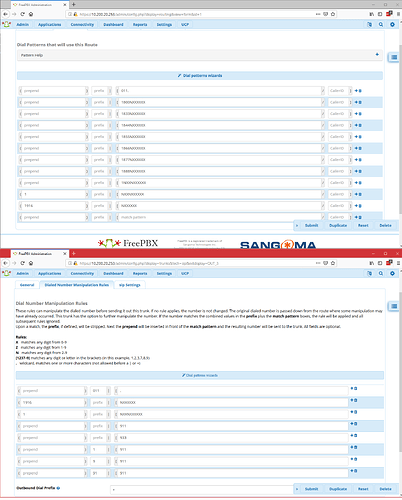
Task: Delete the 1833 pattern row
Action: tap(360, 114)
